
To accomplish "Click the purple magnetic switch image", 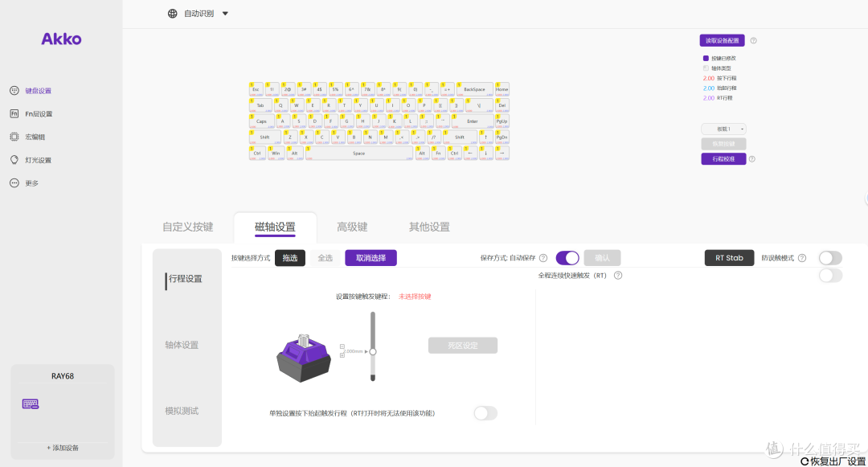I will coord(303,358).
